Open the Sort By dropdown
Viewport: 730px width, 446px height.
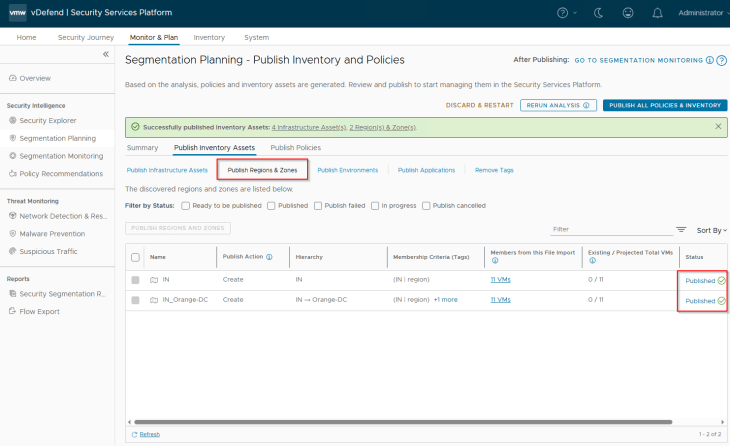click(x=710, y=230)
